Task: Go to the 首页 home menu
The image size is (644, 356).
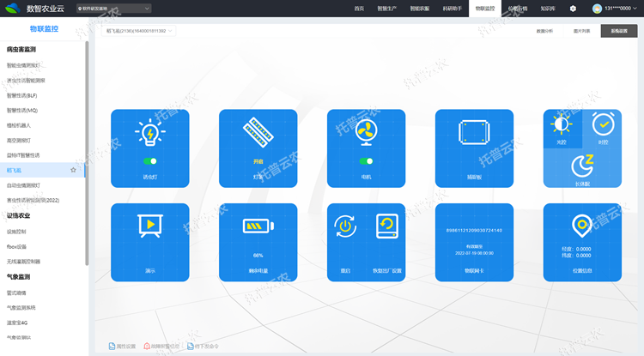Action: click(x=359, y=9)
